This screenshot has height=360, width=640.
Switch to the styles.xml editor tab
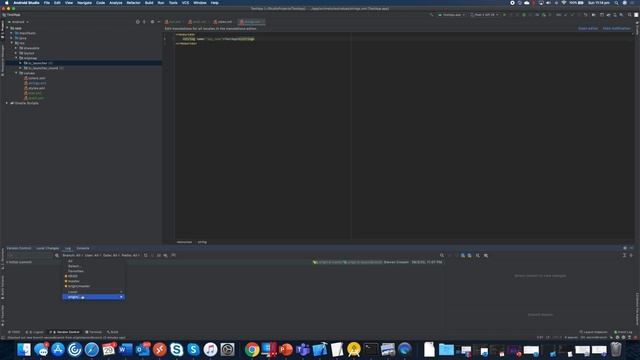(223, 22)
